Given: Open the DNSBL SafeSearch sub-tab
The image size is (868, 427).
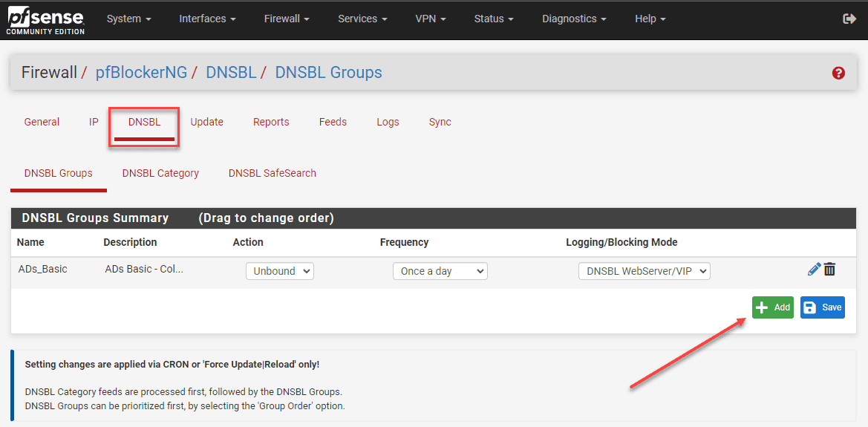Looking at the screenshot, I should coord(273,173).
